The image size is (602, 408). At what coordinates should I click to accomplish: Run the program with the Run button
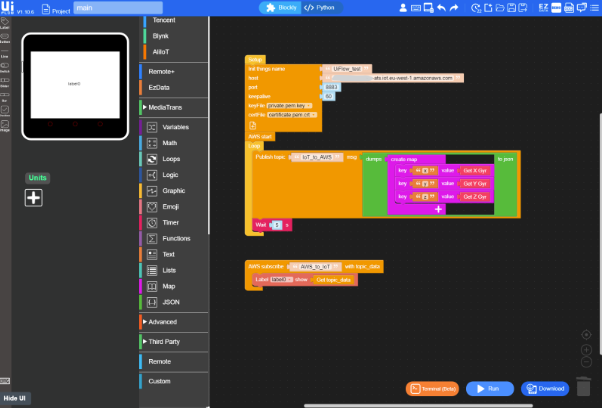tap(490, 389)
